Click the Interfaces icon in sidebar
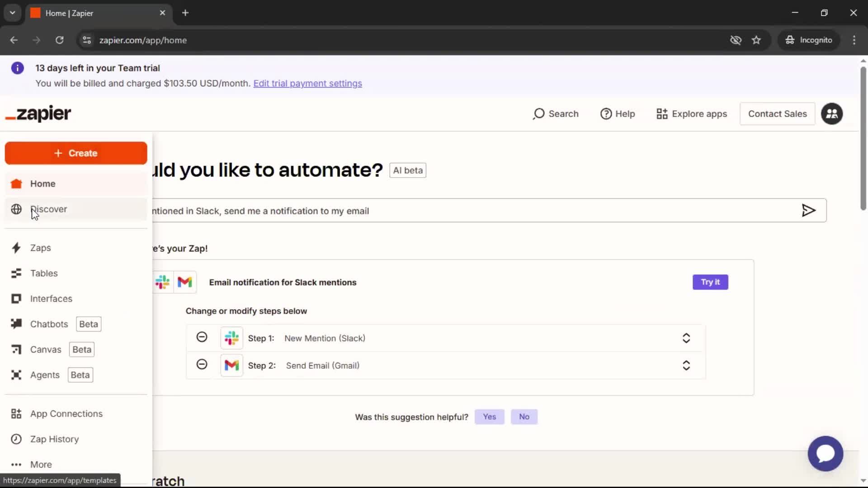Viewport: 868px width, 488px height. (16, 299)
